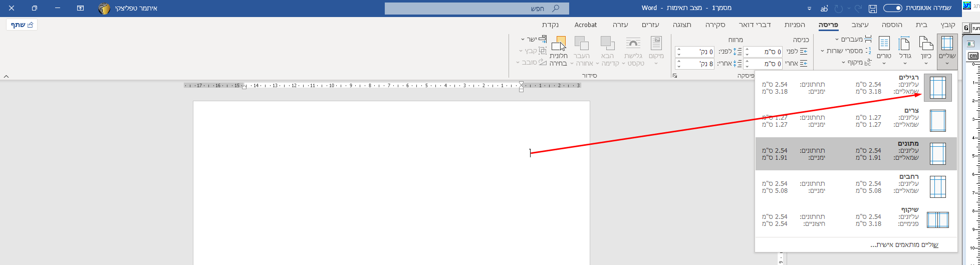Image resolution: width=980 pixels, height=265 pixels.
Task: Click the cm button in side window
Action: pos(972,56)
